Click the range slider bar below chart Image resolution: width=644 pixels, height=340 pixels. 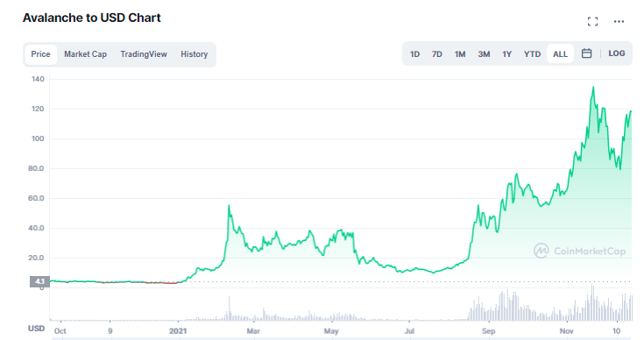point(342,338)
